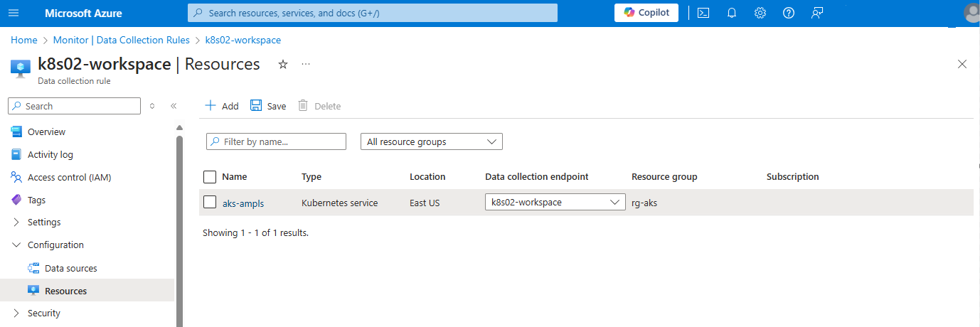Click the feedback icon in header

coord(817,13)
